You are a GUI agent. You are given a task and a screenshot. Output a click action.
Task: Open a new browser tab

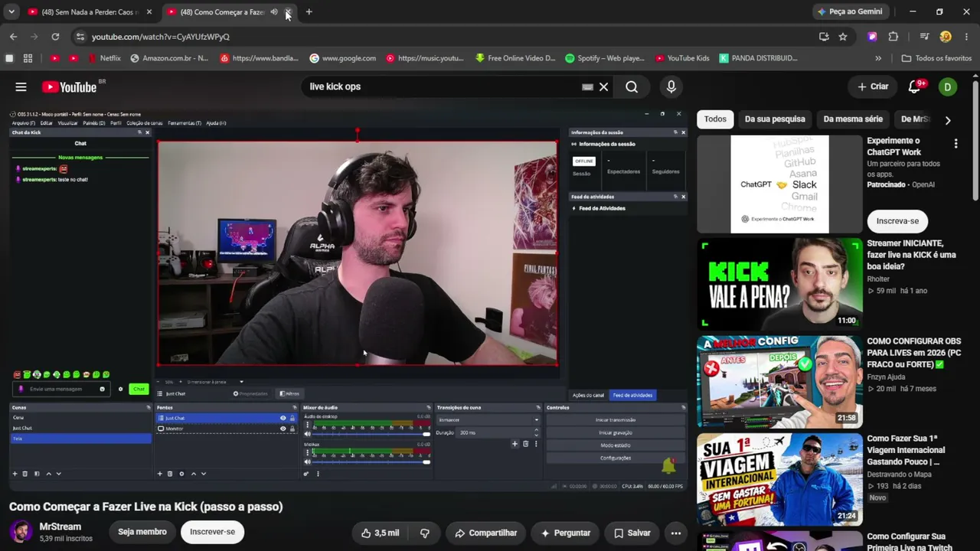[309, 11]
